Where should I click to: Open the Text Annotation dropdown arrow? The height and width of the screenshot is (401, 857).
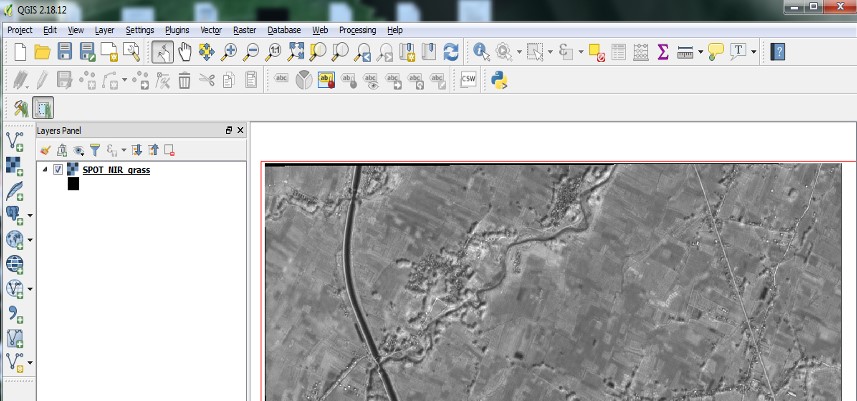753,52
